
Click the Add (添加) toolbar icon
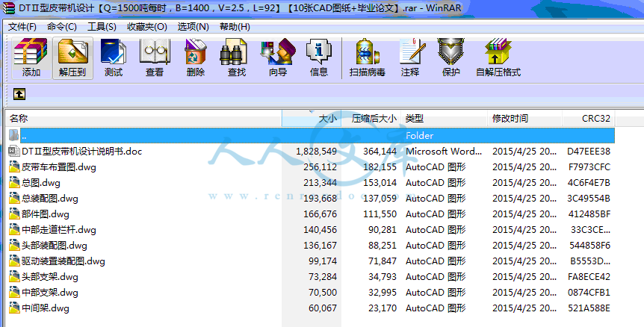click(31, 57)
